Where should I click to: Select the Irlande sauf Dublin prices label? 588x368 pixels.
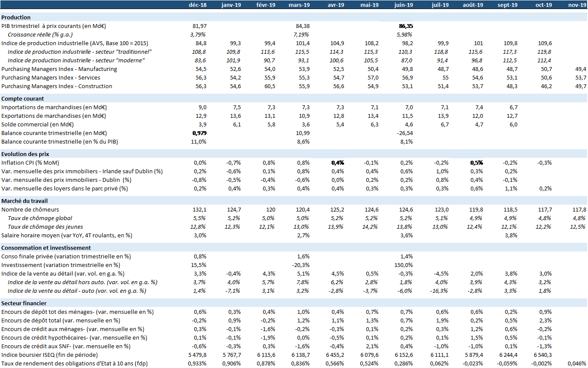coord(82,171)
